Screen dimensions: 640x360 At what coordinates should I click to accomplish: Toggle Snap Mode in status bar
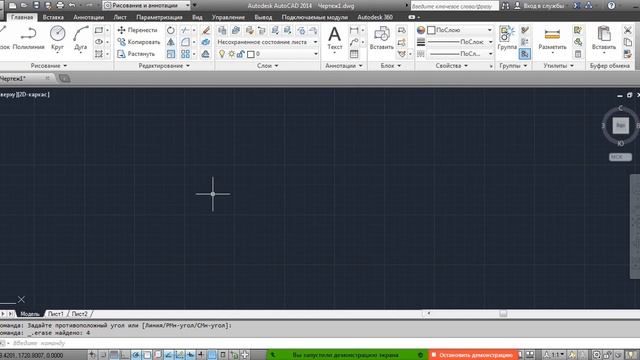104,355
